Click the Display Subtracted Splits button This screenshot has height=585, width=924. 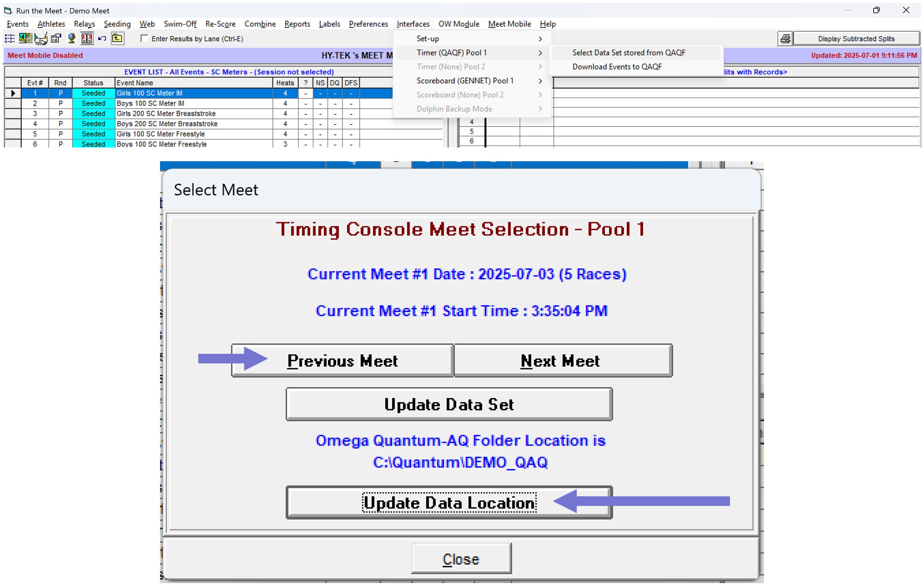[x=856, y=39]
